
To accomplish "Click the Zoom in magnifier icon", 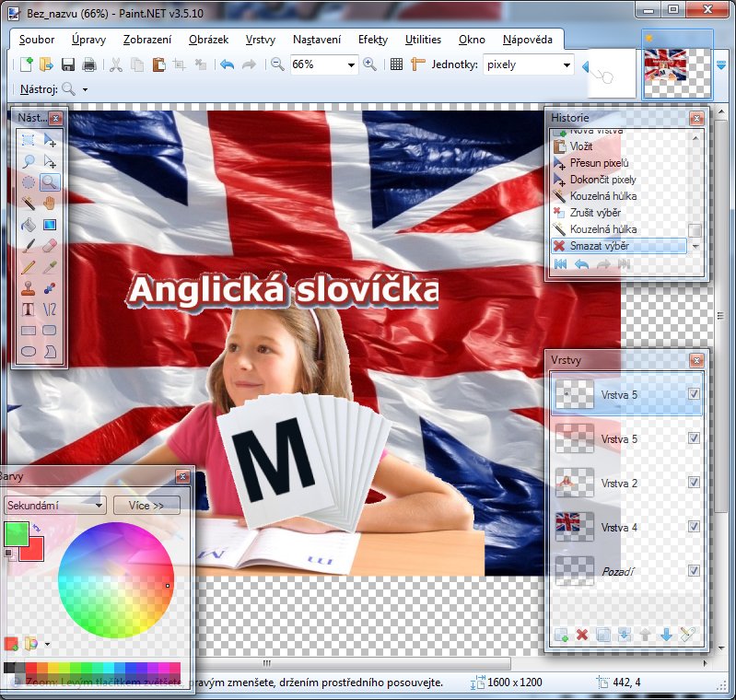I will 369,64.
